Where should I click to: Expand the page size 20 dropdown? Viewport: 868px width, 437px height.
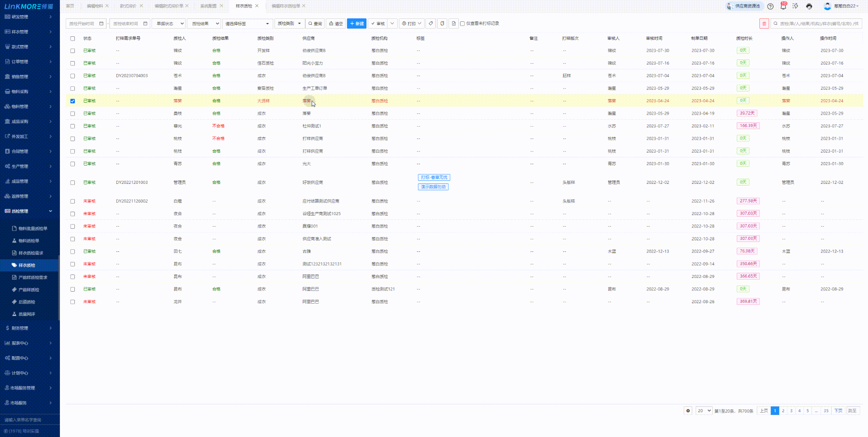703,410
